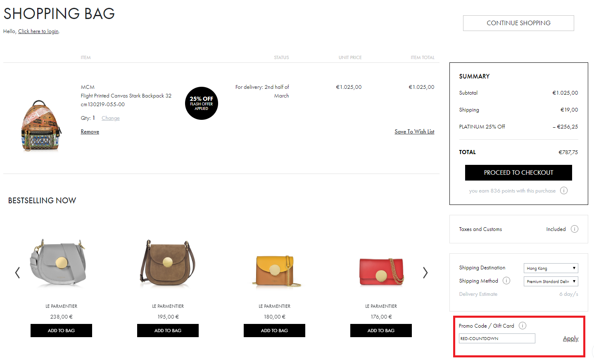Click the Promo Code / Gift Card info icon

(x=523, y=326)
